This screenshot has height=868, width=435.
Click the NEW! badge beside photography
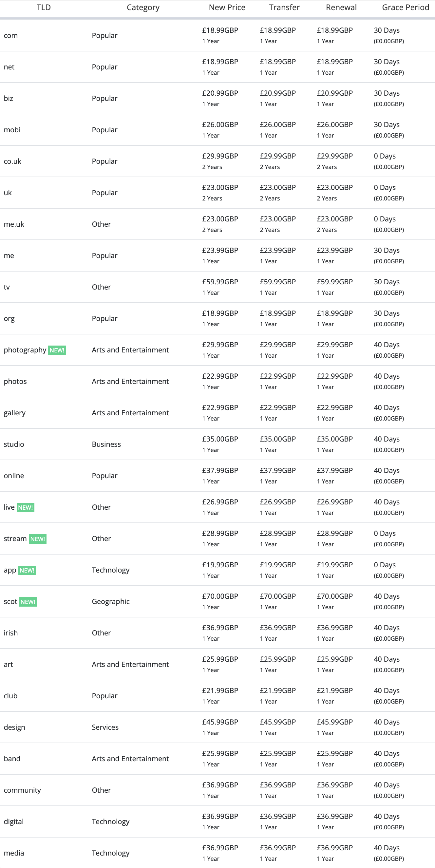pos(57,350)
